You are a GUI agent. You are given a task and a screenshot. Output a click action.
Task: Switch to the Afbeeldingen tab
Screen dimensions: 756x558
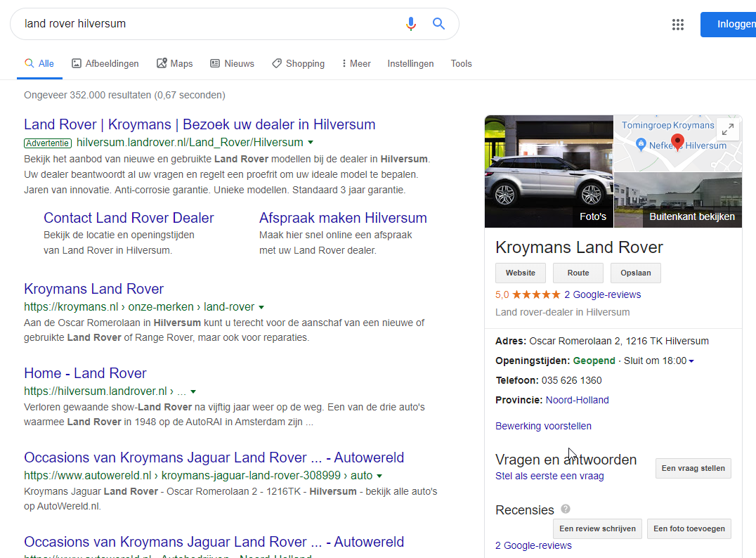105,63
